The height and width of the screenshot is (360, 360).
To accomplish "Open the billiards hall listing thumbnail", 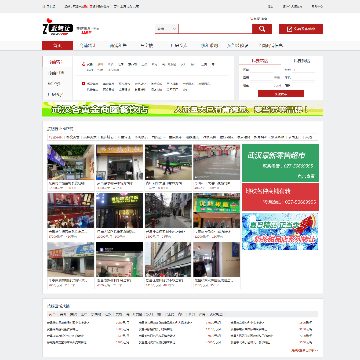I will pos(168,162).
